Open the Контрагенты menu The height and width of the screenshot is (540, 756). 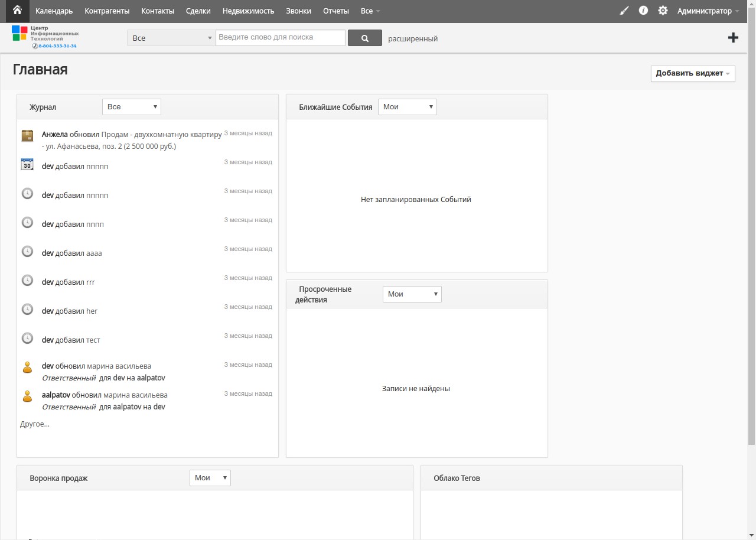107,11
